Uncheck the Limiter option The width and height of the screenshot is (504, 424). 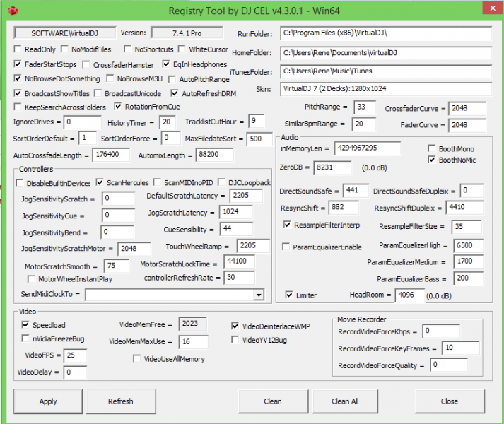tap(289, 295)
